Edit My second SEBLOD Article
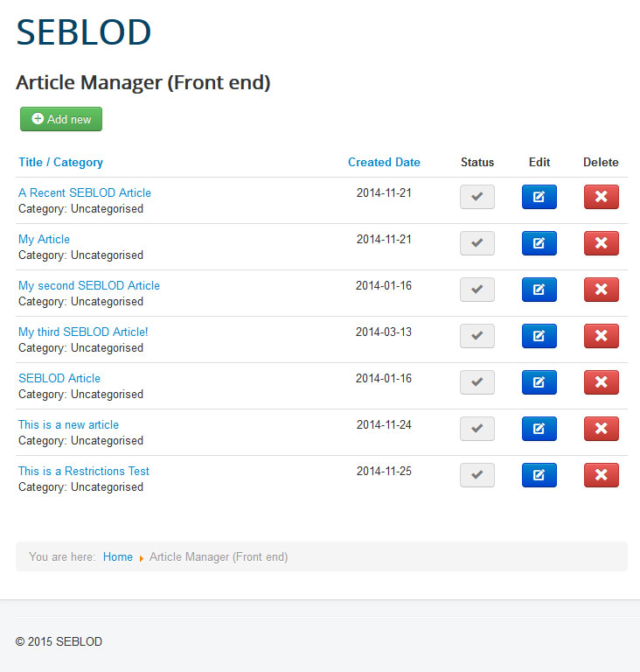The height and width of the screenshot is (672, 640). pyautogui.click(x=539, y=290)
